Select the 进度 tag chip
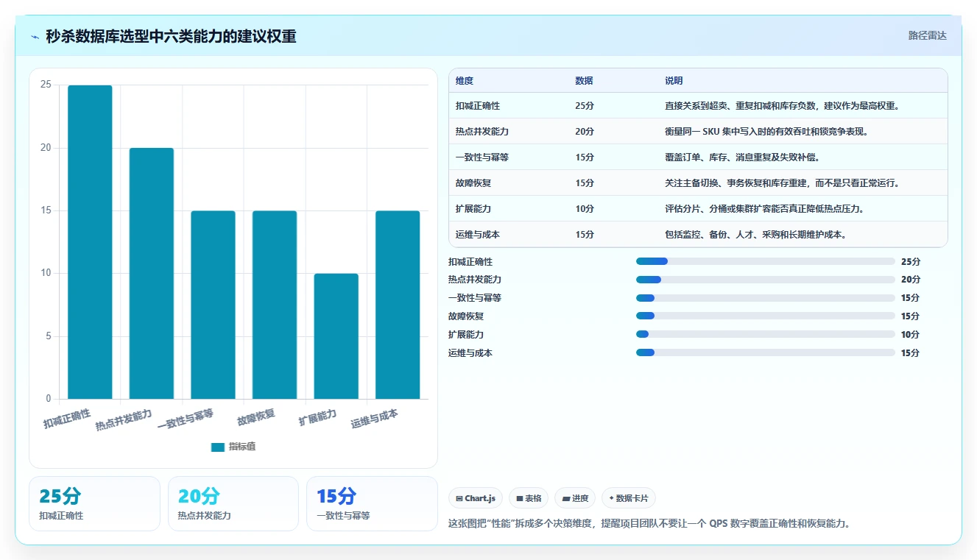Image resolution: width=977 pixels, height=560 pixels. click(x=575, y=498)
